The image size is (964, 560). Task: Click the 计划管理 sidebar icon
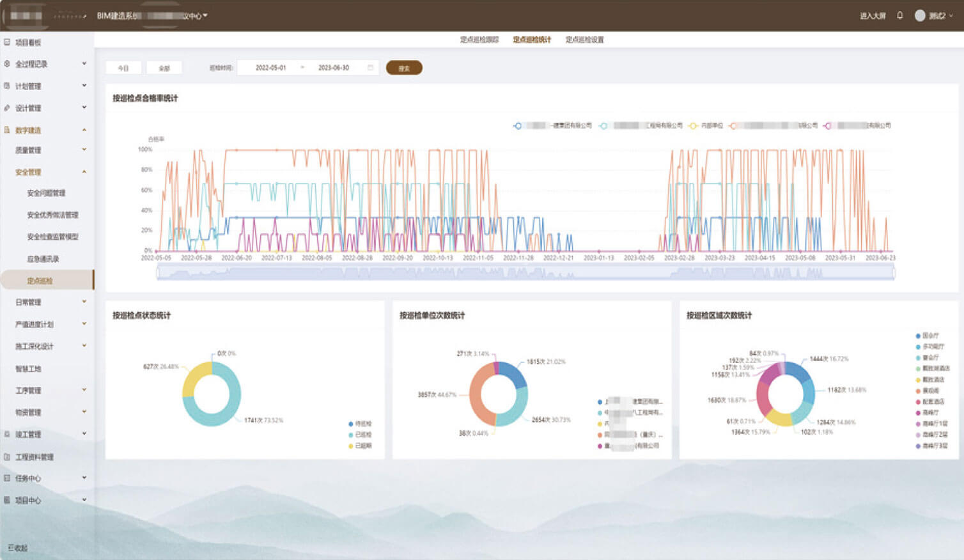[7, 86]
